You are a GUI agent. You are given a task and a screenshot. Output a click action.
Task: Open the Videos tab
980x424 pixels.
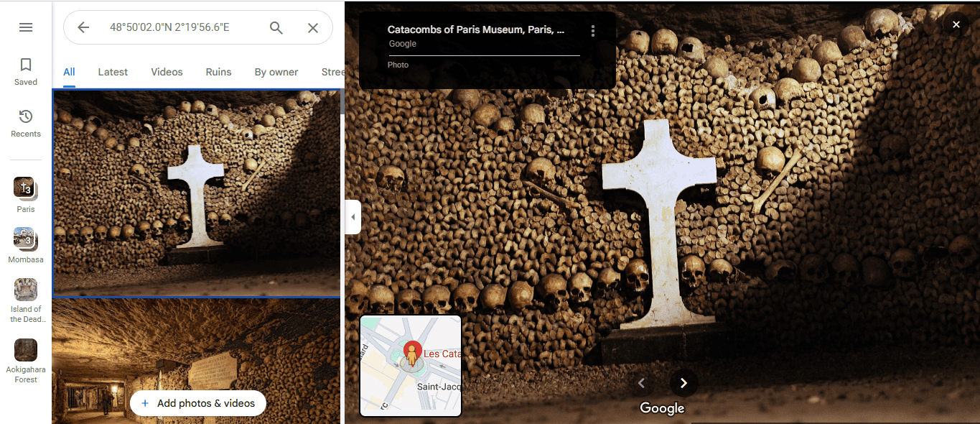(x=167, y=72)
